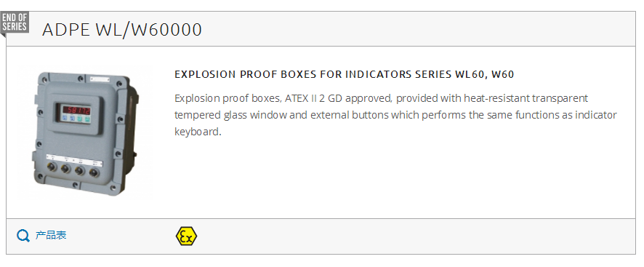Click the keypad buttons under the red display
Image resolution: width=644 pixels, height=267 pixels.
(x=76, y=119)
